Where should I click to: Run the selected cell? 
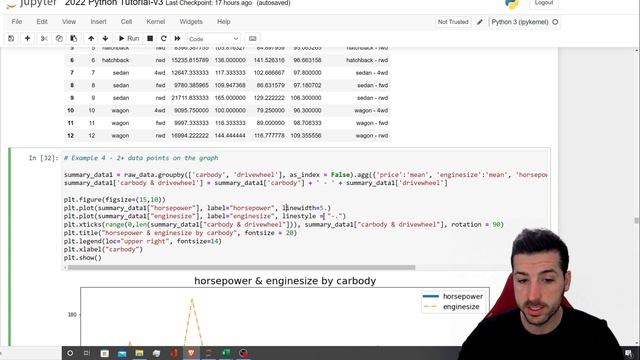coord(129,38)
